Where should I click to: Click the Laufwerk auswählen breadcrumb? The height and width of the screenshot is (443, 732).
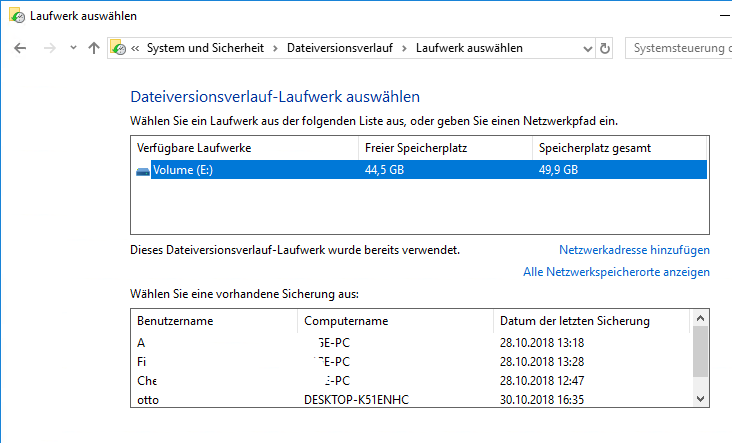[x=469, y=48]
